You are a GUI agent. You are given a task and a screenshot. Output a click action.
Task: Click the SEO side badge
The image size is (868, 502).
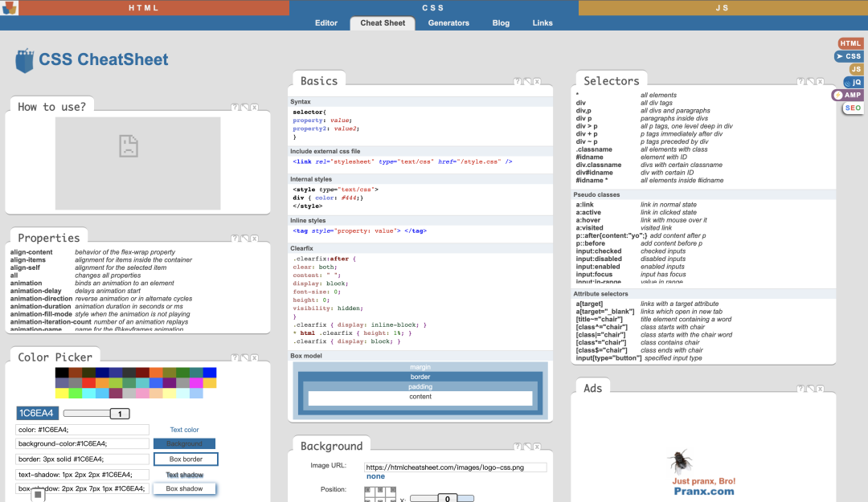point(853,108)
